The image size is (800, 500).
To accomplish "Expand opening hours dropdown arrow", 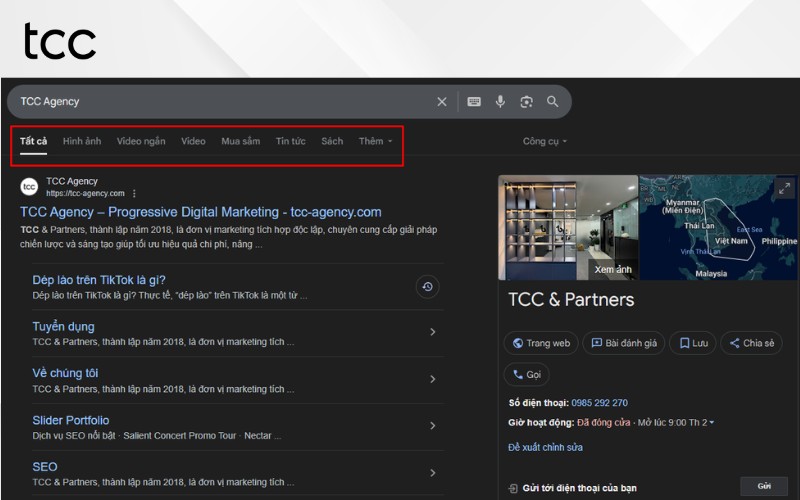I will click(x=712, y=422).
